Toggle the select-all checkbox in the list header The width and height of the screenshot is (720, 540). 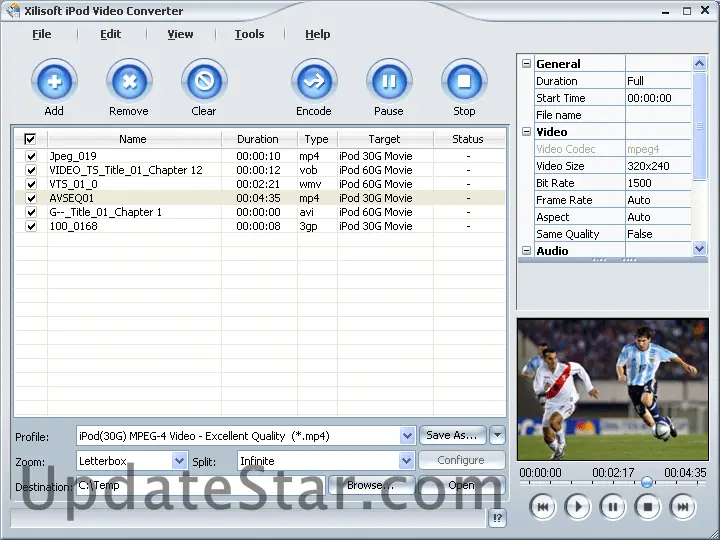click(x=30, y=139)
